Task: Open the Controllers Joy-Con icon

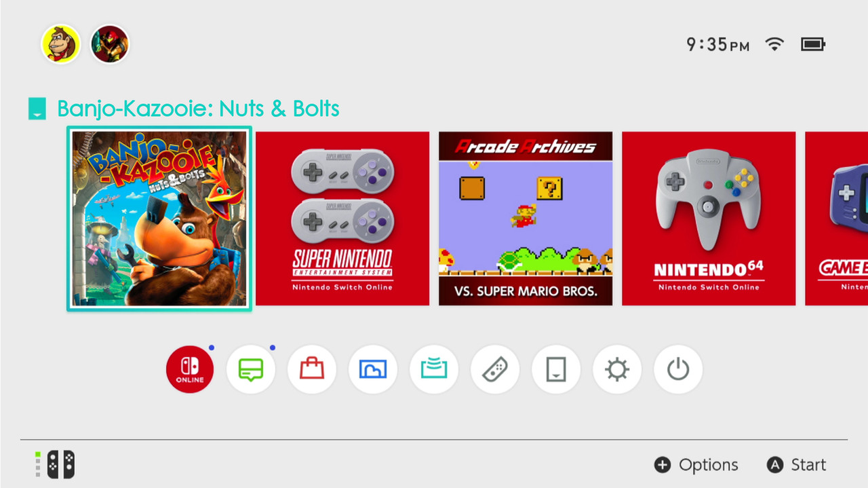Action: (x=495, y=370)
